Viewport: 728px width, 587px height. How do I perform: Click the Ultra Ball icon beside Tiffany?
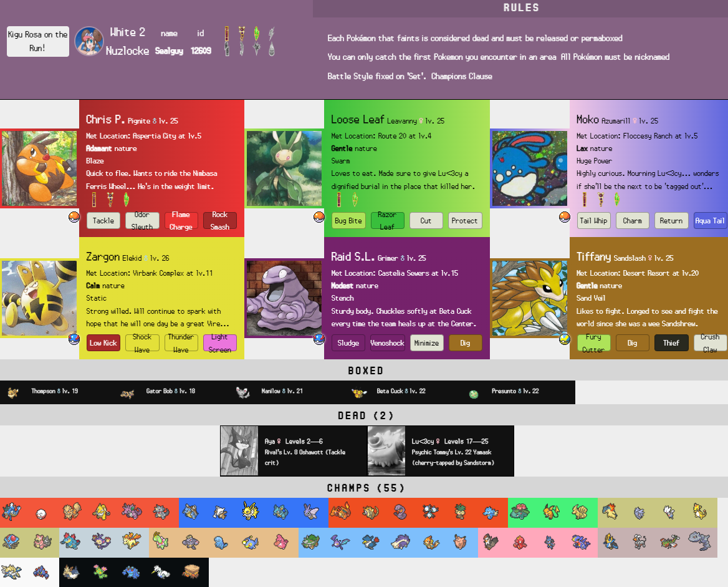pos(564,339)
